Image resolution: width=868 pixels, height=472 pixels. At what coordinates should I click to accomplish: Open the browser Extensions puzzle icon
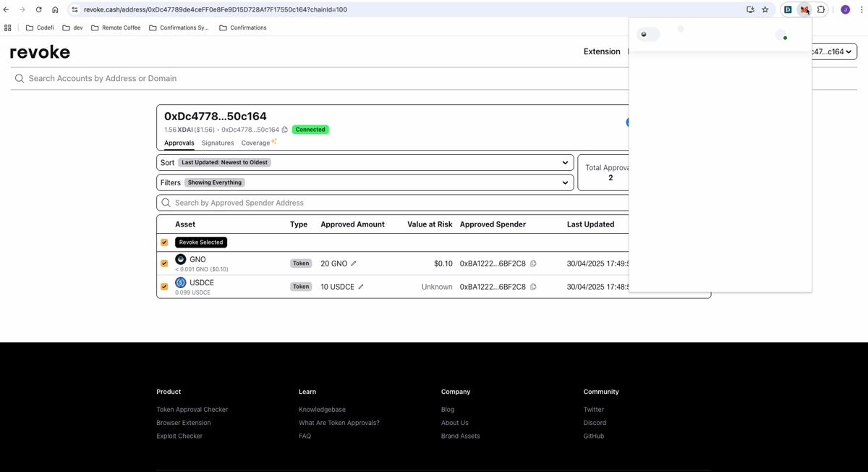coord(821,9)
